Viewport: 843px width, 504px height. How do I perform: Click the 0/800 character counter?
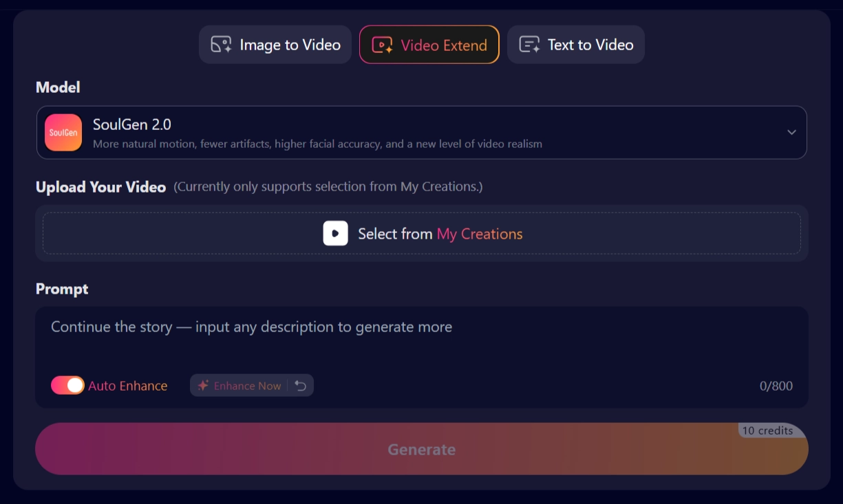tap(776, 386)
